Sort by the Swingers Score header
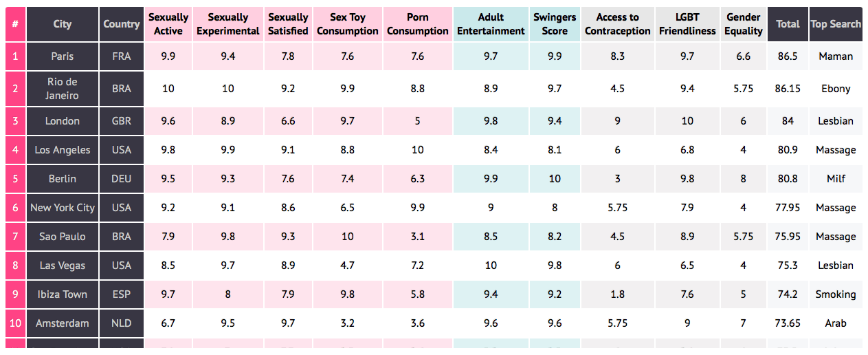This screenshot has height=355, width=868. (555, 24)
